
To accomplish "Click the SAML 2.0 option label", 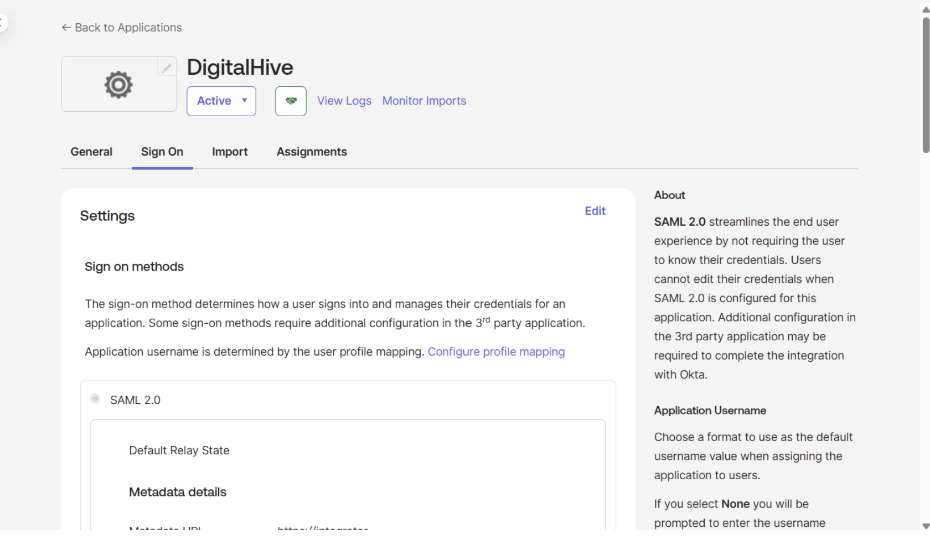I will point(135,400).
